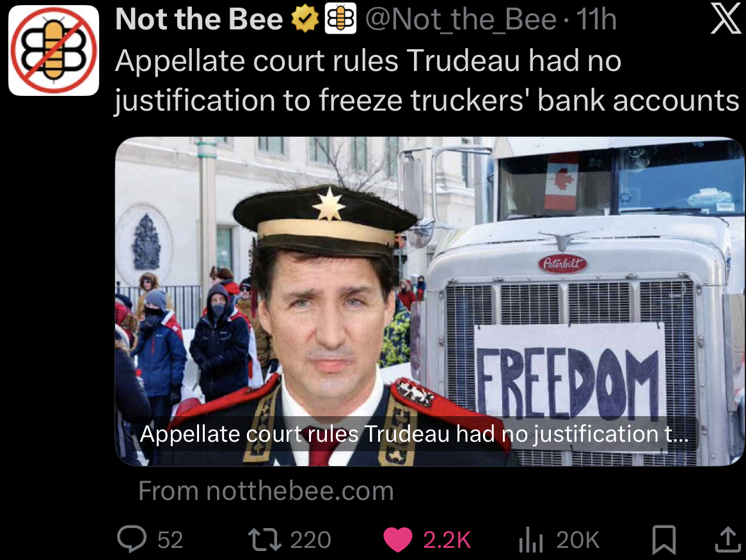This screenshot has width=746, height=560.
Task: Open the article preview image card
Action: coord(430,301)
